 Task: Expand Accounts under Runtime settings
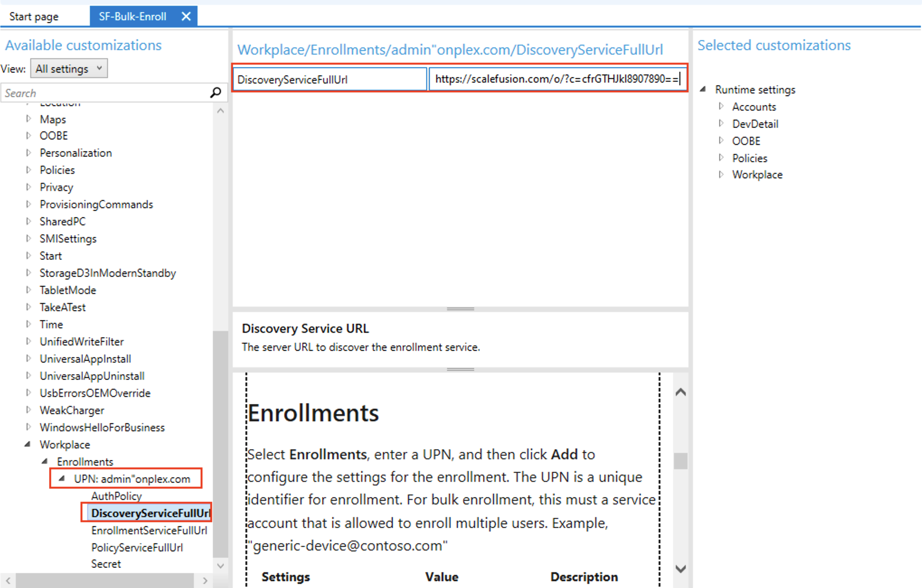point(720,106)
